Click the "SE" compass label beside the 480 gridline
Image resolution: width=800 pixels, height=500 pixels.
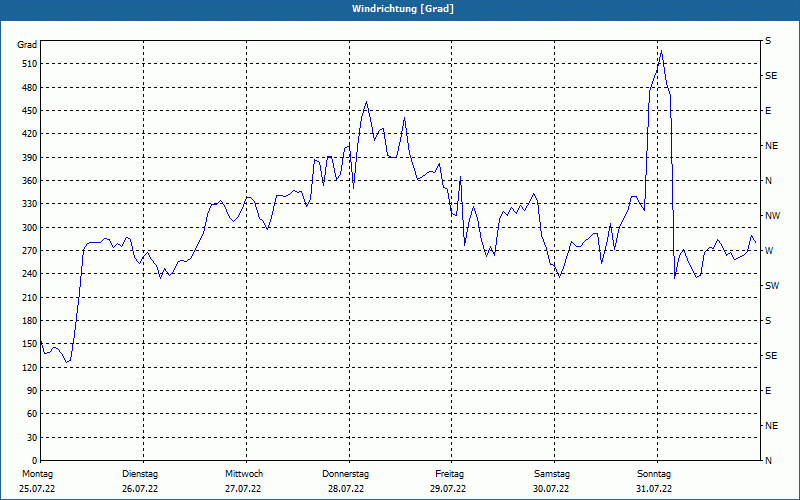pyautogui.click(x=771, y=76)
